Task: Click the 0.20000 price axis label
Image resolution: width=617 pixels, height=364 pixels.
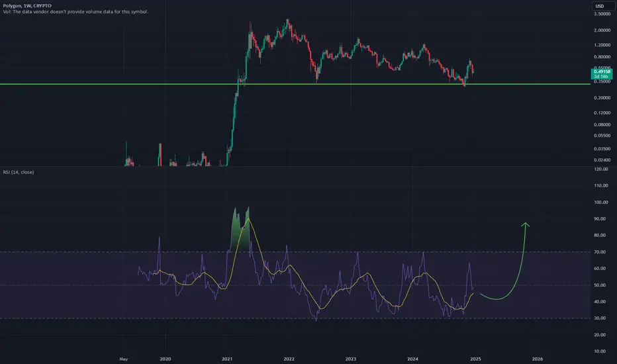Action: 602,98
